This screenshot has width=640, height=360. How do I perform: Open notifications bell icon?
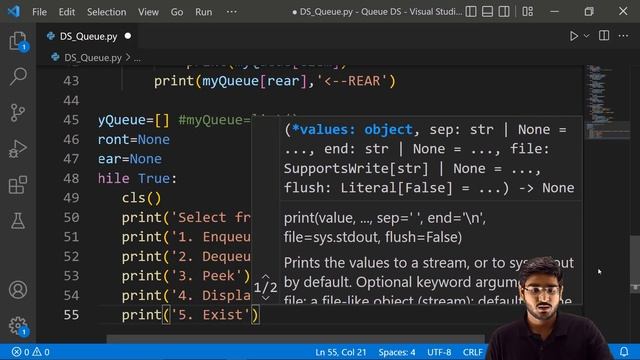coord(624,351)
